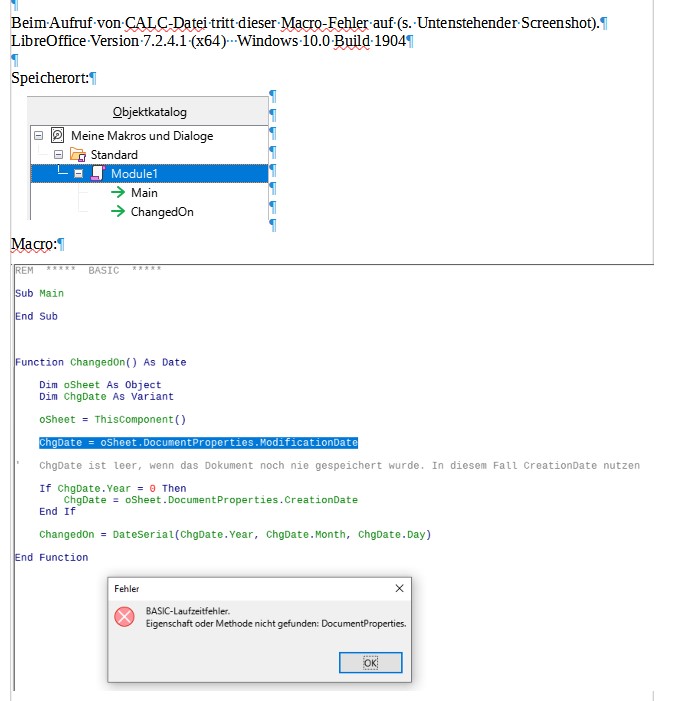Viewport: 677px width, 701px height.
Task: Select the ChangedOn macro entry
Action: 162,212
